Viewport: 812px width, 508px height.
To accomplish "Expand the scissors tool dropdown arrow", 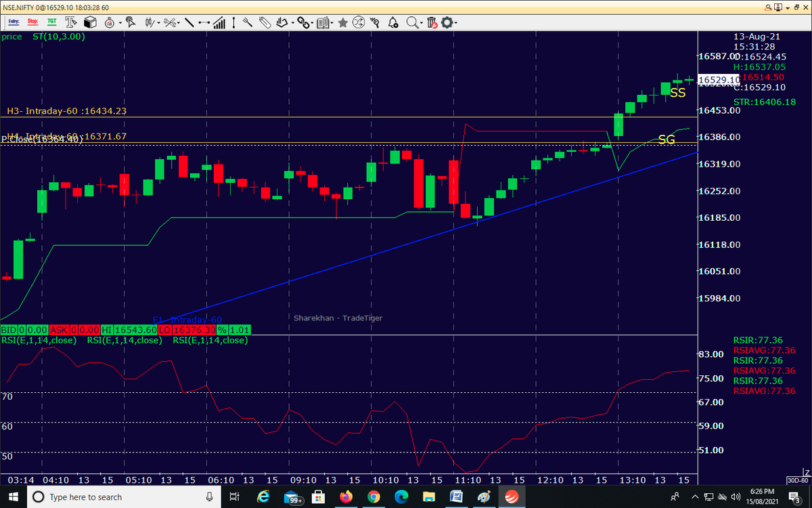I will coord(179,23).
